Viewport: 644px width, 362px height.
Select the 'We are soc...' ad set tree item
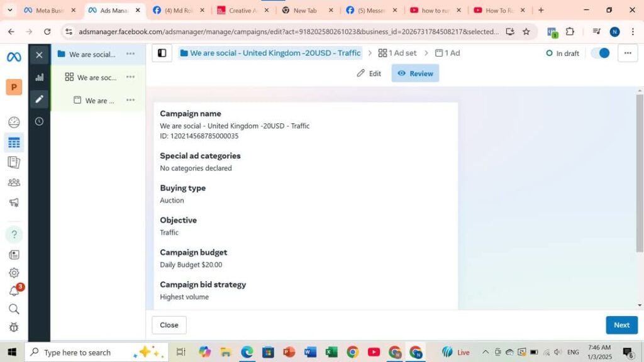(97, 77)
